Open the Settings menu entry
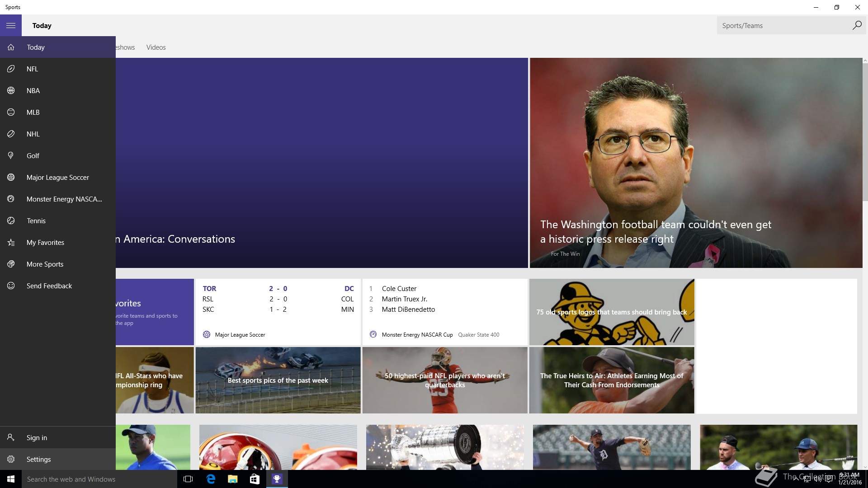Viewport: 868px width, 488px height. tap(58, 459)
